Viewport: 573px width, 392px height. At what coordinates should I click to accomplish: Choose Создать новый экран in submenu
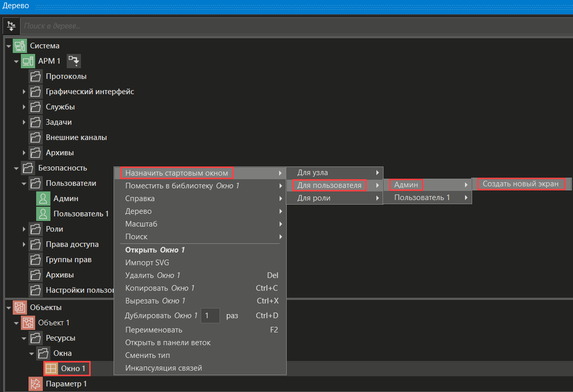521,184
